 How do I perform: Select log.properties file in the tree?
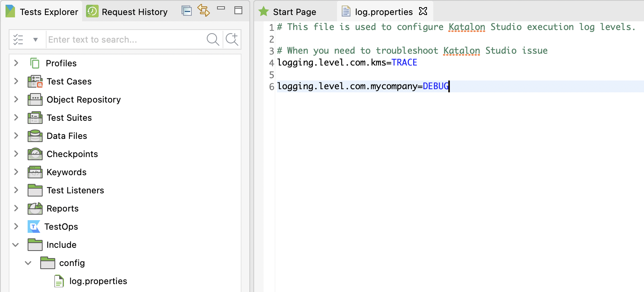coord(98,281)
